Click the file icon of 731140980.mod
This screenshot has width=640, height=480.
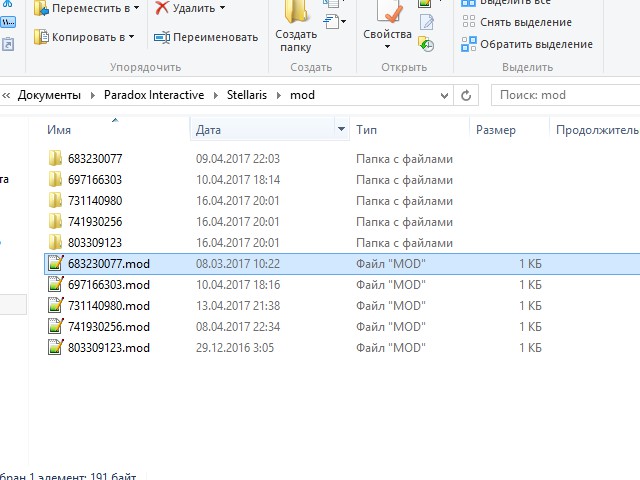(56, 305)
